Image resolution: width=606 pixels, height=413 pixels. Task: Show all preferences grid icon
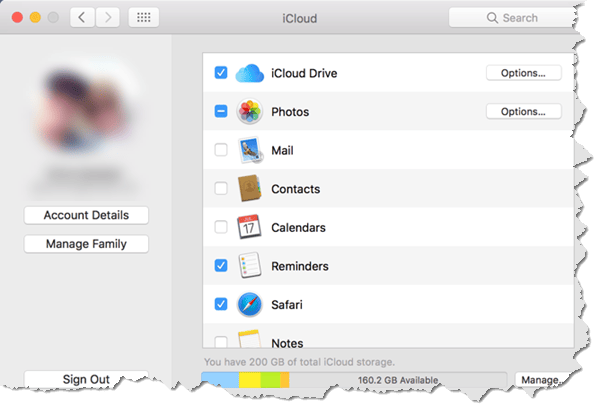[x=144, y=17]
